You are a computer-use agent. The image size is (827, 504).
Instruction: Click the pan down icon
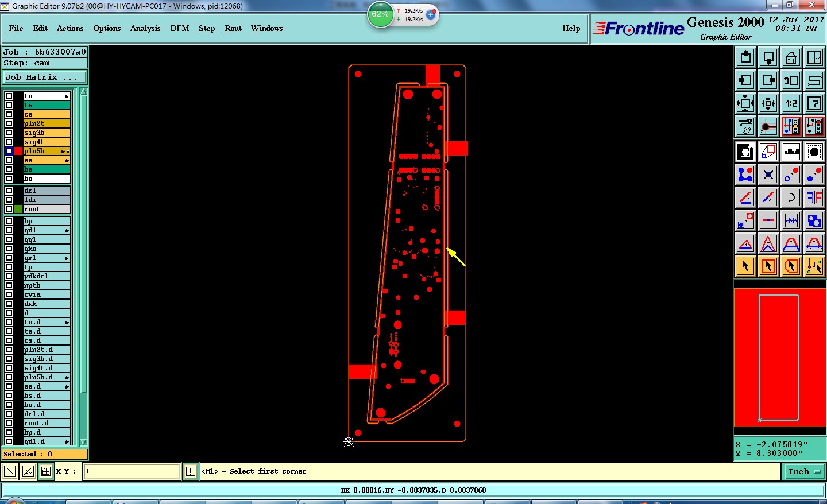click(768, 57)
